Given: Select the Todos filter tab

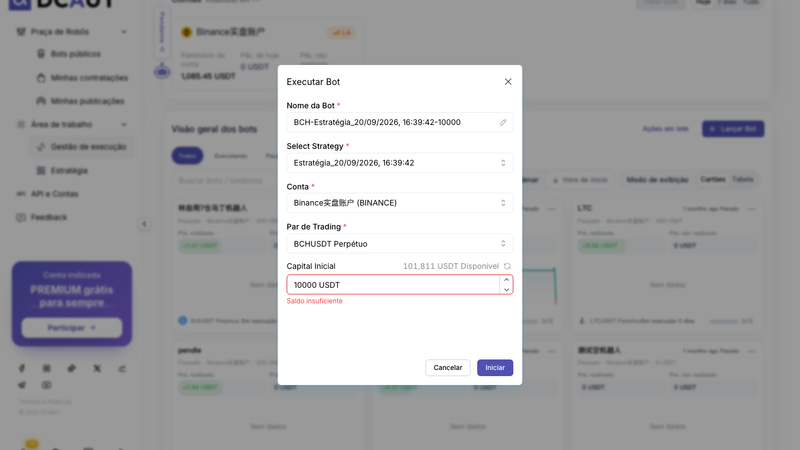Looking at the screenshot, I should (x=187, y=156).
